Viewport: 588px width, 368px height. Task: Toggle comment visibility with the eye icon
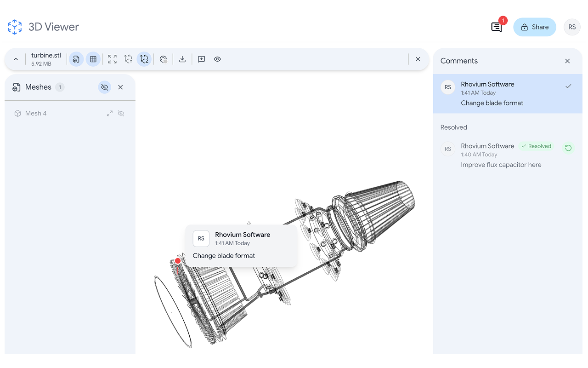[217, 59]
